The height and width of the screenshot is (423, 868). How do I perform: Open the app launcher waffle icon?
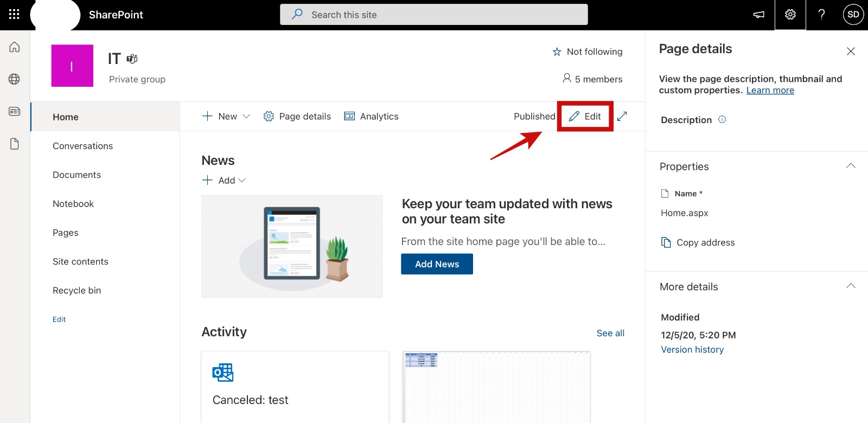click(x=14, y=15)
